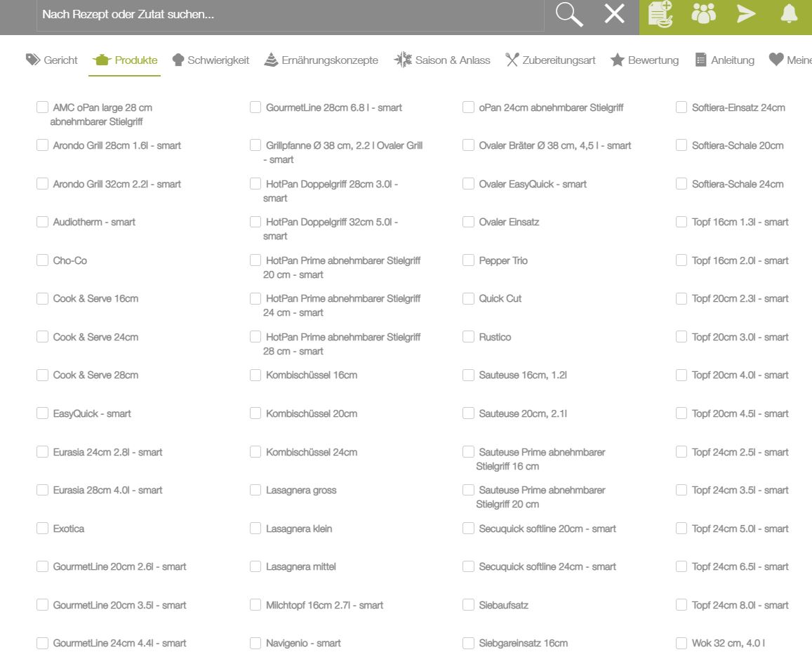Open notifications bell icon

coord(789,14)
